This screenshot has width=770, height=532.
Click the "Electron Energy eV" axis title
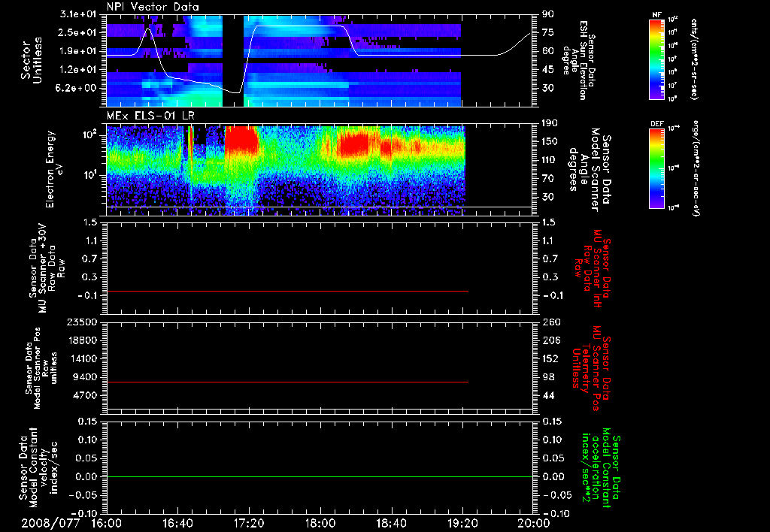point(55,169)
